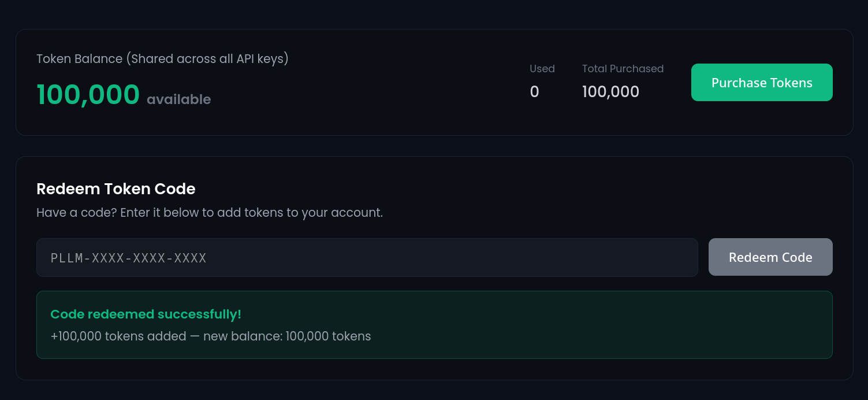Image resolution: width=868 pixels, height=400 pixels.
Task: Click the 'Token Balance' label text
Action: [79, 59]
